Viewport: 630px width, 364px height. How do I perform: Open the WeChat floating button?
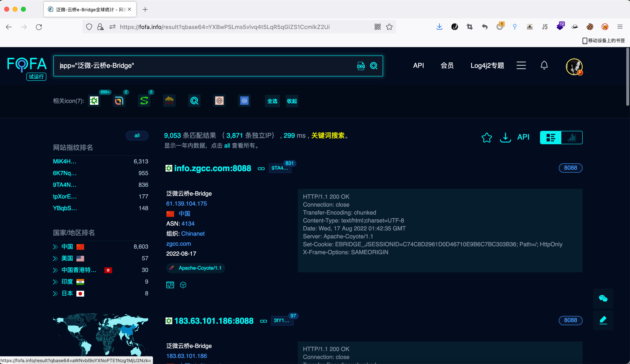click(603, 298)
